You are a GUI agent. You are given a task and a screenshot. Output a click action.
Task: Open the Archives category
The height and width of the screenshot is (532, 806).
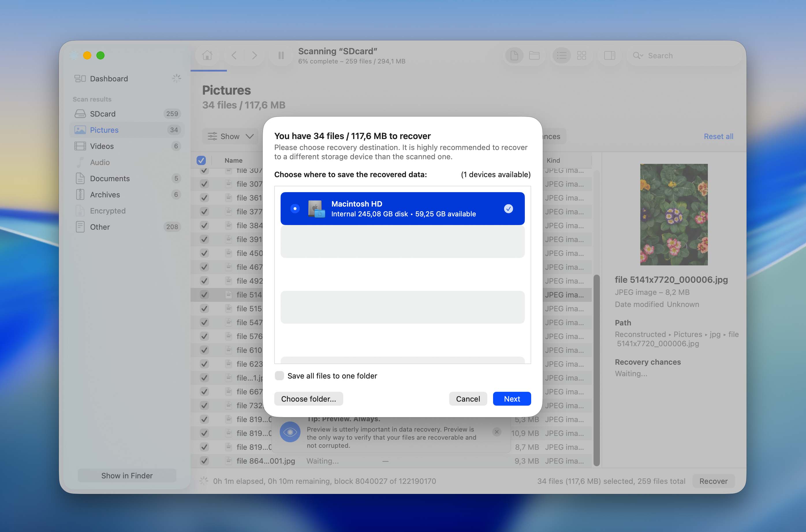[127, 195]
